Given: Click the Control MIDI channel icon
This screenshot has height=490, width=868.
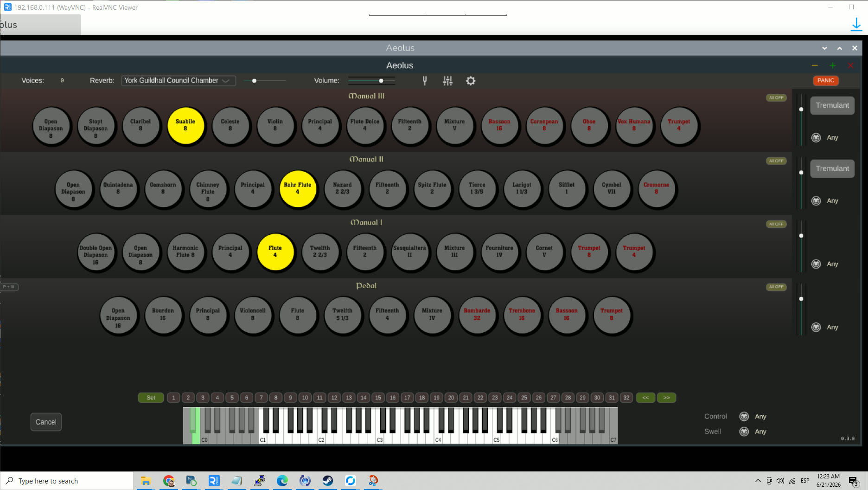Looking at the screenshot, I should [x=744, y=417].
